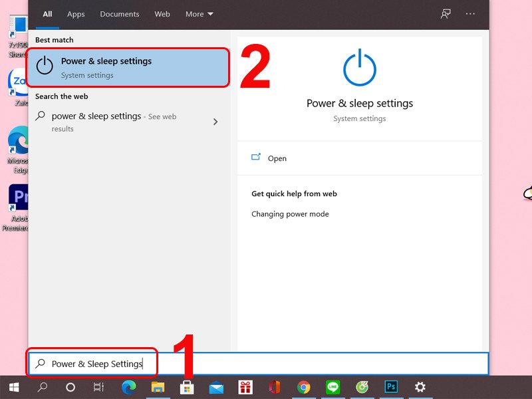Viewport: 532px width, 399px height.
Task: Open the Windows Start menu
Action: (13, 387)
